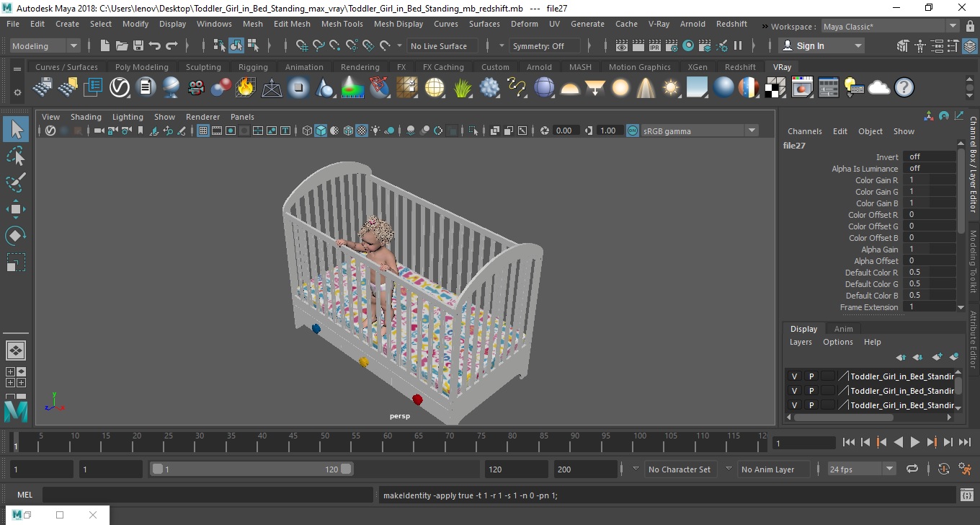The width and height of the screenshot is (980, 525).
Task: Click Layers in the layer editor
Action: coord(801,342)
